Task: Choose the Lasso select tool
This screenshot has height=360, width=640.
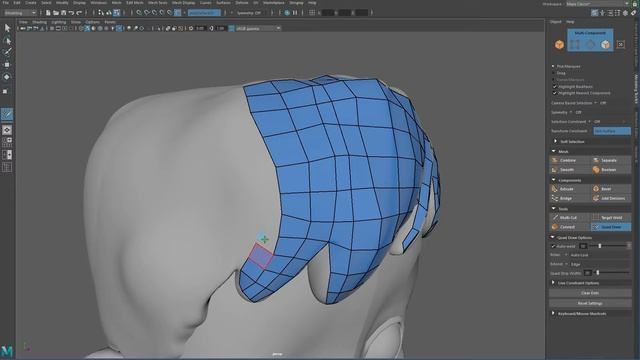Action: click(7, 40)
